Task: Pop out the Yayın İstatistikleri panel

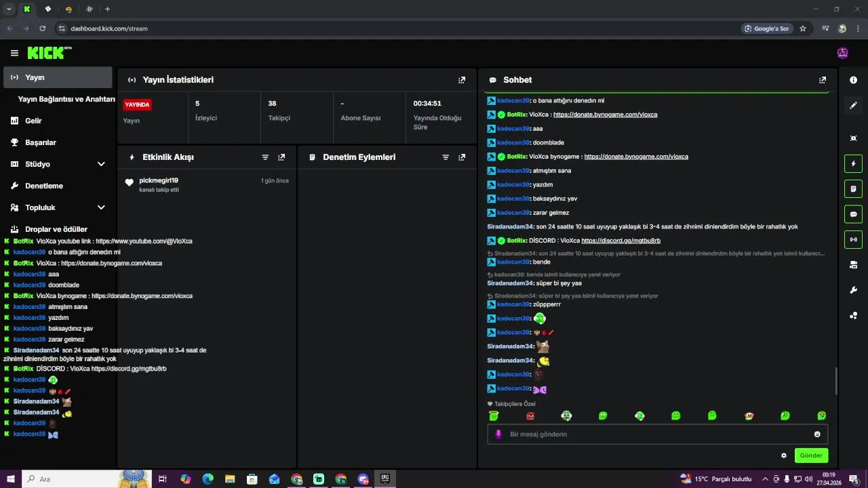Action: [462, 80]
